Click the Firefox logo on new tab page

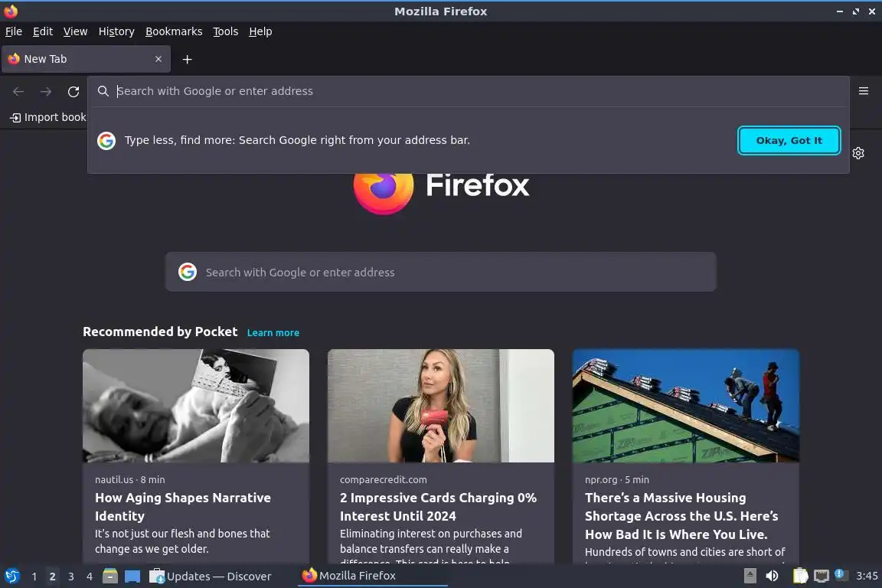(384, 191)
